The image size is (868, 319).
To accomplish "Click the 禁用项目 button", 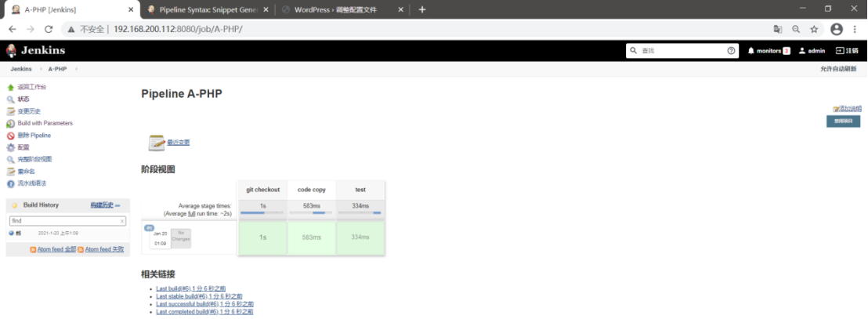I will click(x=843, y=121).
